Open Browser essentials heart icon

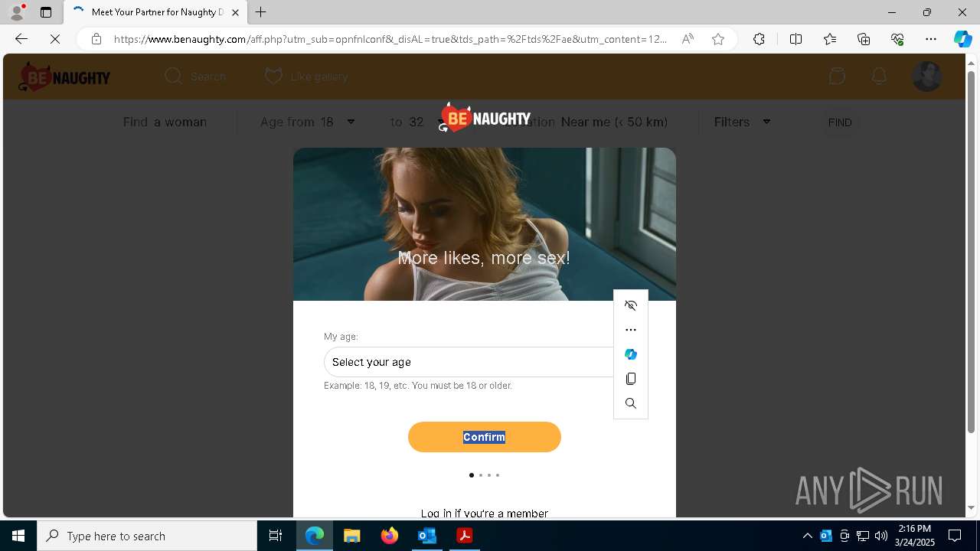tap(897, 39)
